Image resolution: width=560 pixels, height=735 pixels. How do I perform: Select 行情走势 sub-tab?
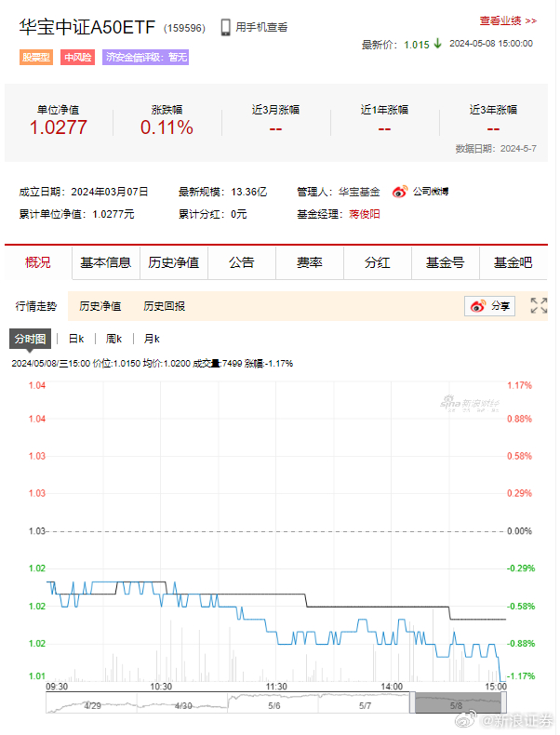36,306
